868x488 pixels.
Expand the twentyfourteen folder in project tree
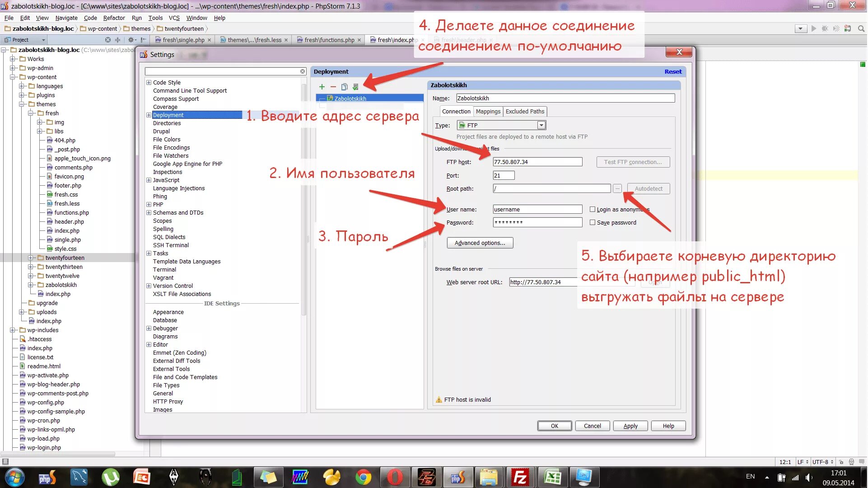click(31, 258)
